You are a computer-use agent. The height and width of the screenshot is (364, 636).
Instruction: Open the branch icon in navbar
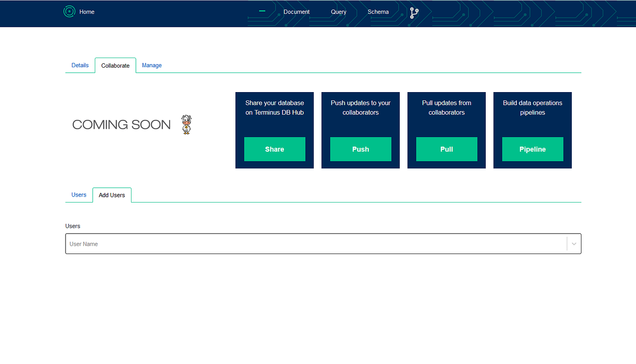point(414,13)
